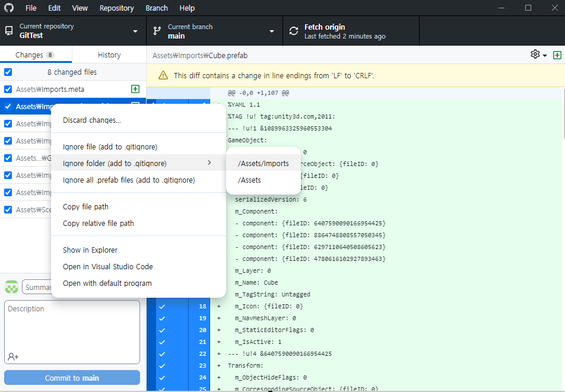
Task: Choose Show in Explorer
Action: click(x=138, y=250)
